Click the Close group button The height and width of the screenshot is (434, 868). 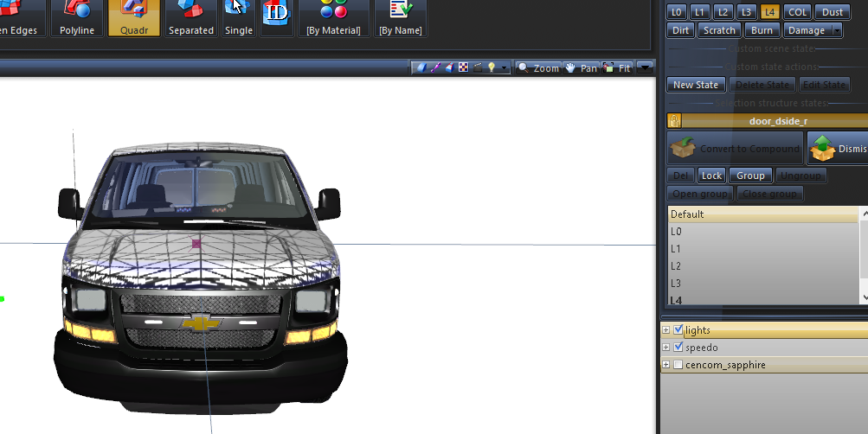tap(769, 194)
